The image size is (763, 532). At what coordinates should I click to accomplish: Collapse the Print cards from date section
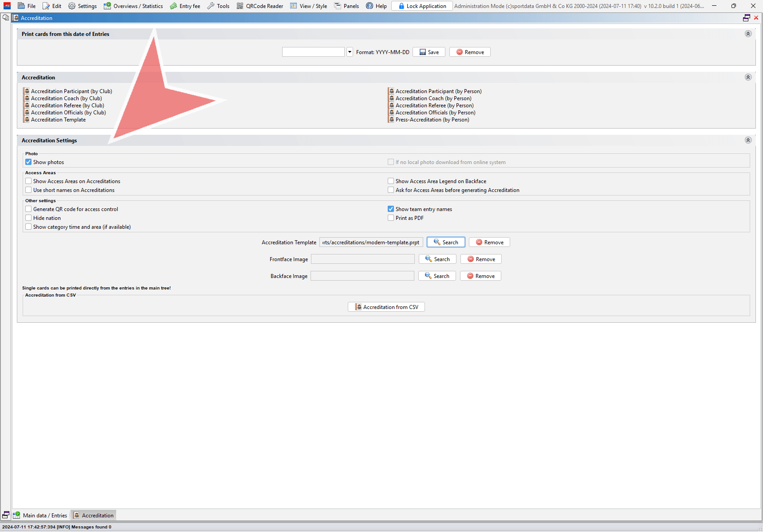point(748,34)
